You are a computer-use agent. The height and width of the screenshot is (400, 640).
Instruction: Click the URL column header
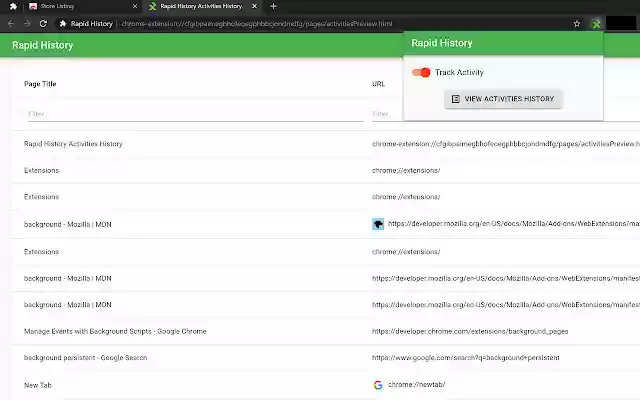click(x=378, y=84)
